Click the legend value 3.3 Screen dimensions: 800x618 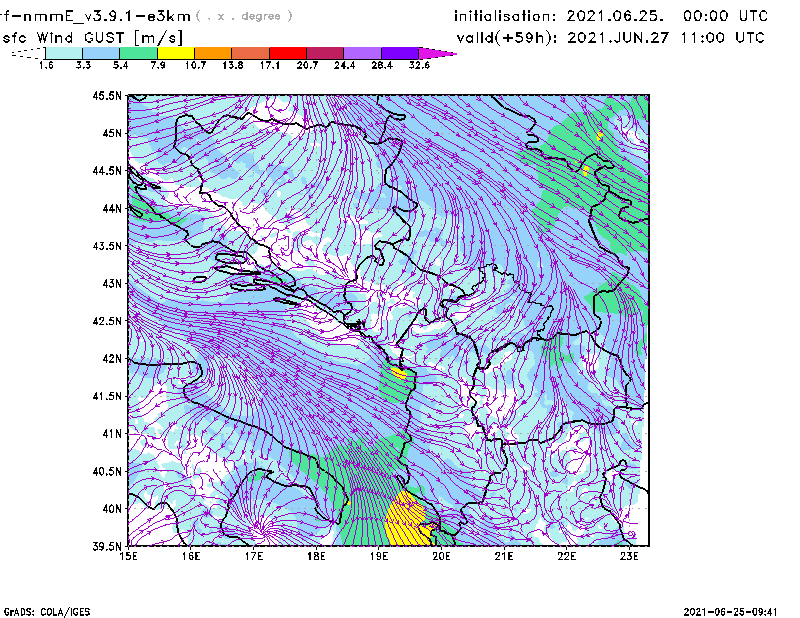83,65
